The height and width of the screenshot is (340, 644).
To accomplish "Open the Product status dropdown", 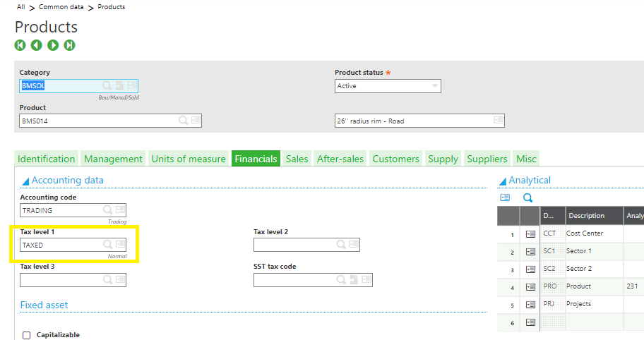I will [435, 86].
